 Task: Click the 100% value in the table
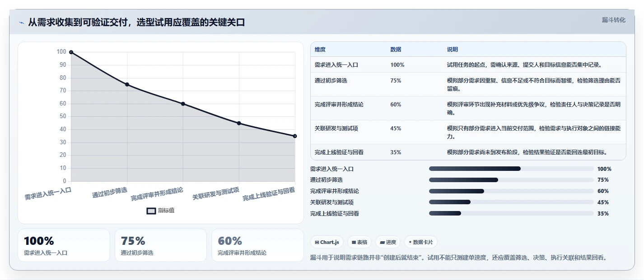[397, 65]
